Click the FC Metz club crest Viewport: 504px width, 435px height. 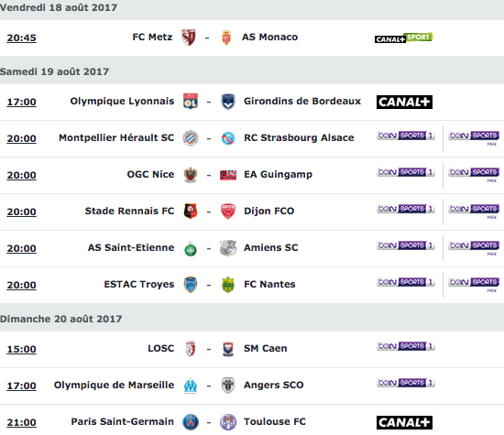click(189, 38)
